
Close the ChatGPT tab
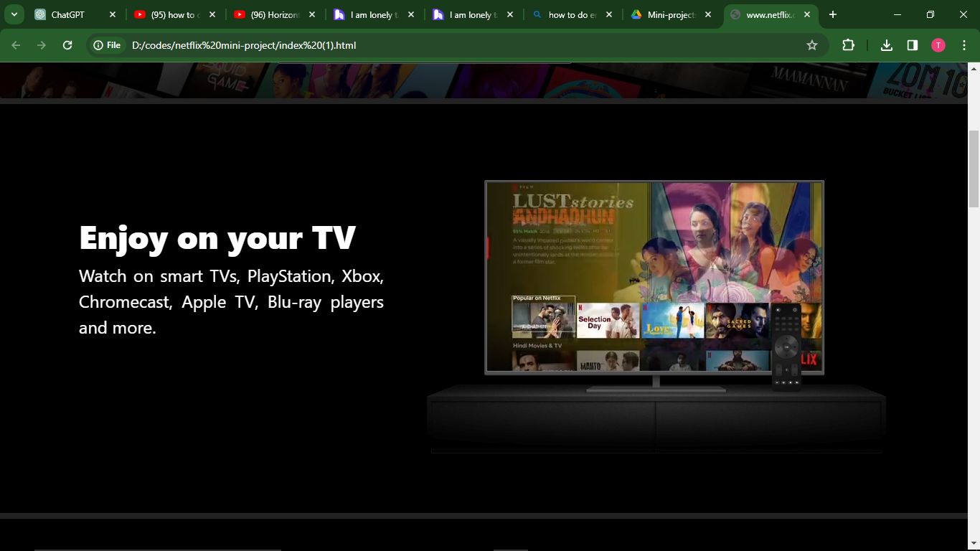(113, 14)
